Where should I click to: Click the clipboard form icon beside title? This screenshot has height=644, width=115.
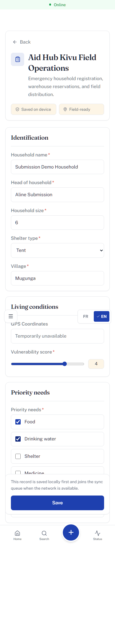coord(18,59)
